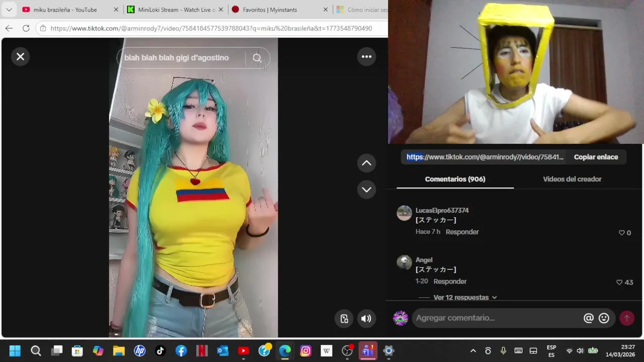The width and height of the screenshot is (644, 362).
Task: Switch input language ESP ES
Action: click(551, 351)
